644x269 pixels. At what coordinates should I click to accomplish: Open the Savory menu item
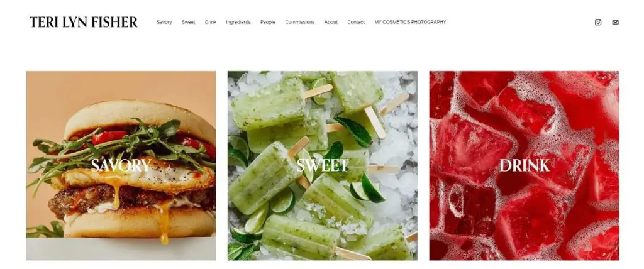(x=164, y=22)
